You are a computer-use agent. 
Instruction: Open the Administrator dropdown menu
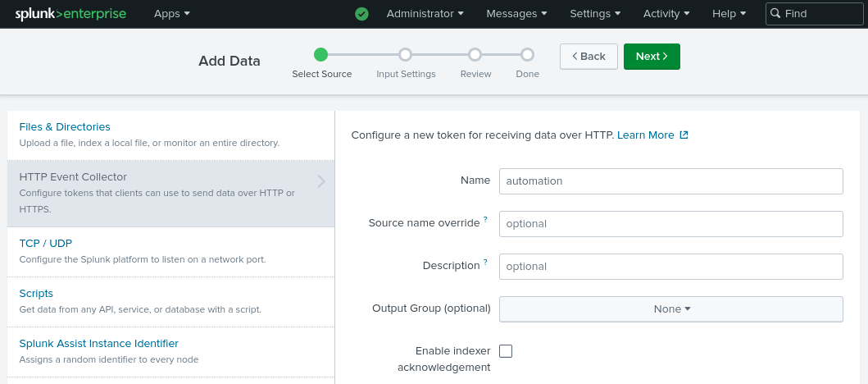coord(425,14)
